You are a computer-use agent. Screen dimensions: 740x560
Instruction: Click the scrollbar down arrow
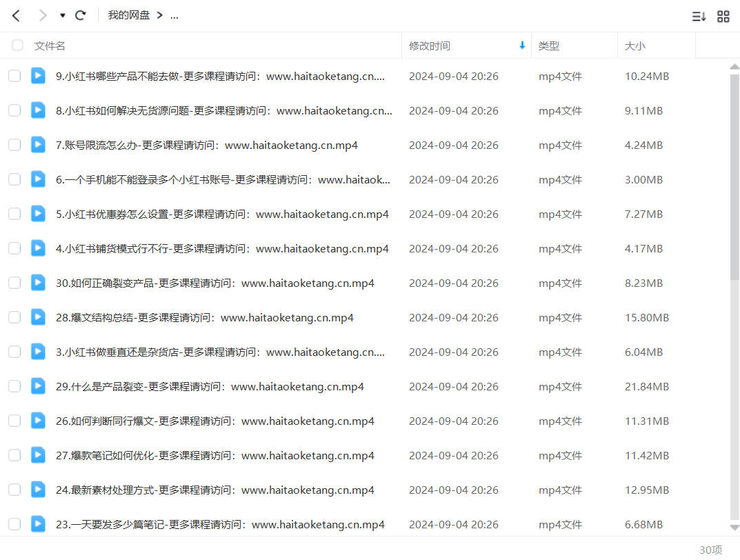click(734, 528)
